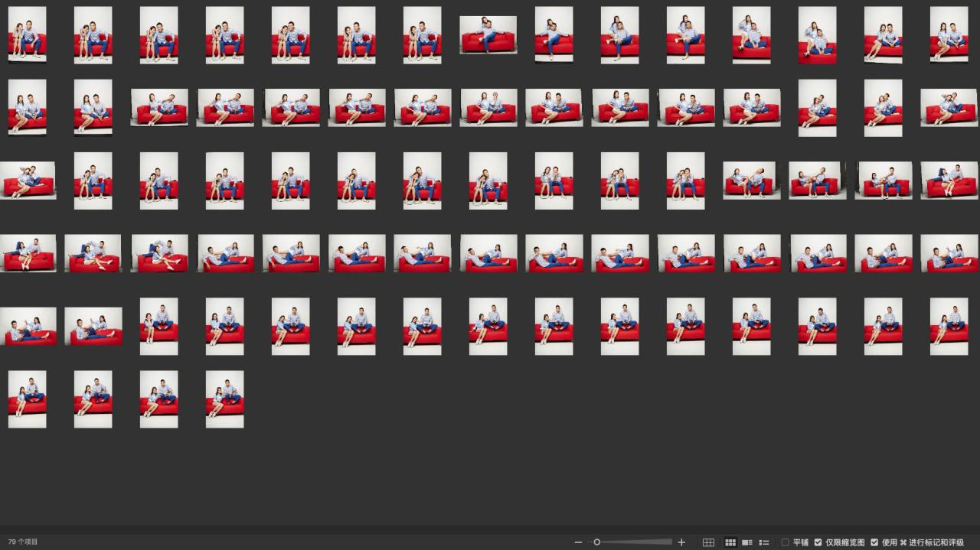Select the first thumbnail in the second row
This screenshot has height=550, width=980.
(28, 107)
